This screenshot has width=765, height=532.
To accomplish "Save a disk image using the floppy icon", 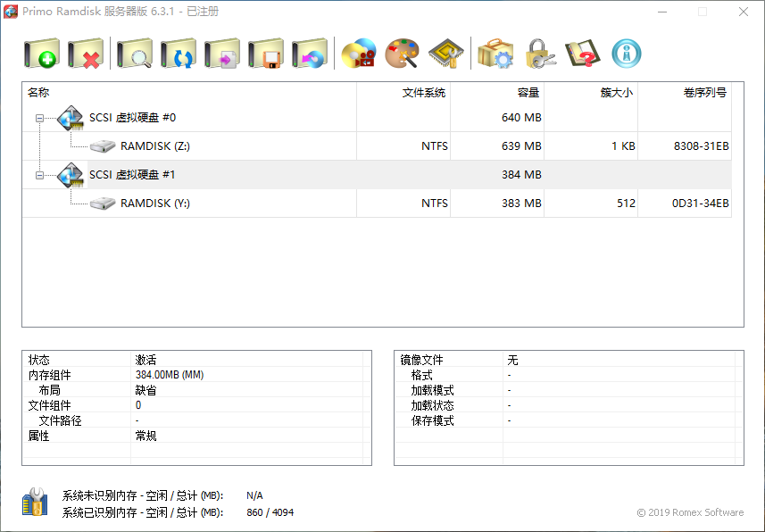I will 267,53.
